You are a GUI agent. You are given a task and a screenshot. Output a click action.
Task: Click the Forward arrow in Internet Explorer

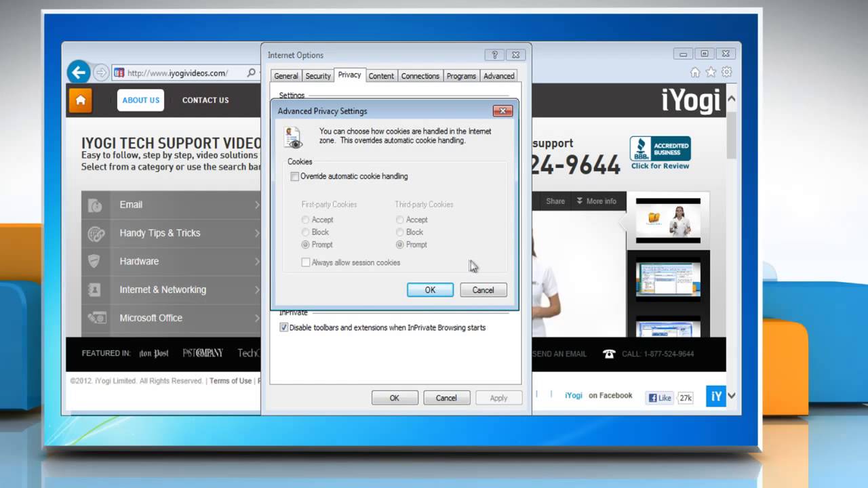point(101,73)
